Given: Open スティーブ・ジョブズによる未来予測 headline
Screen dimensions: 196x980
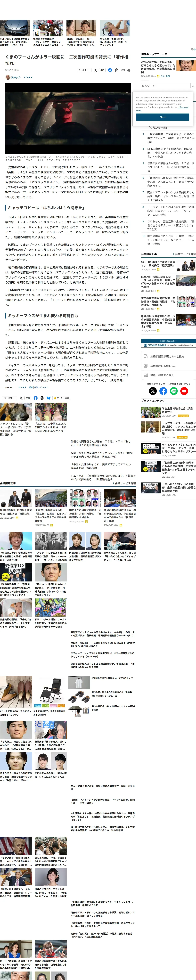Looking at the screenshot, I should [x=103, y=655].
